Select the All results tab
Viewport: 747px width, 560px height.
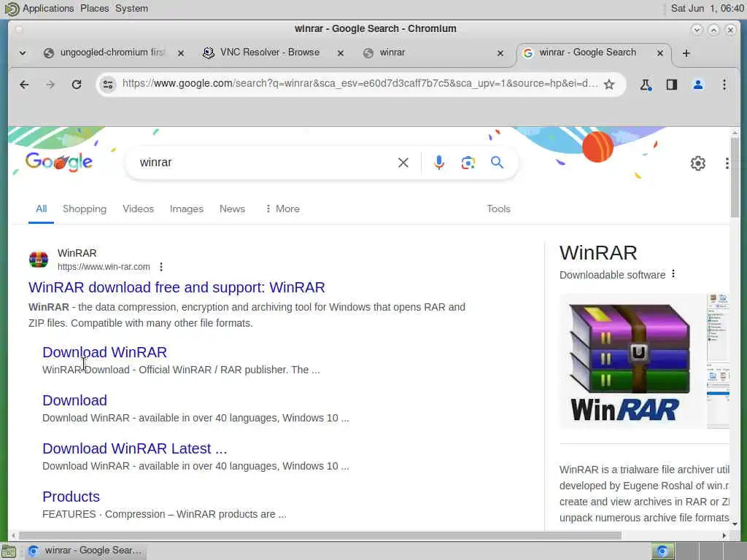coord(41,209)
